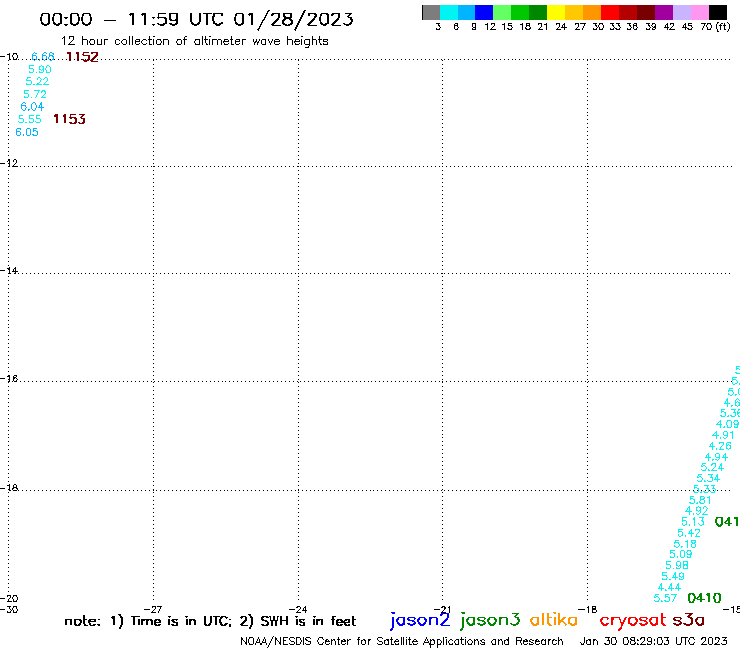Select the orange legend color swatch

point(592,12)
